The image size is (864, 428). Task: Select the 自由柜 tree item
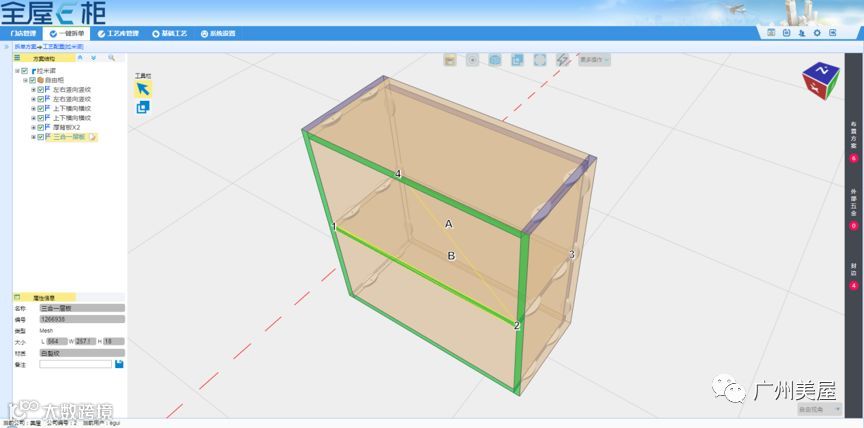(x=54, y=80)
